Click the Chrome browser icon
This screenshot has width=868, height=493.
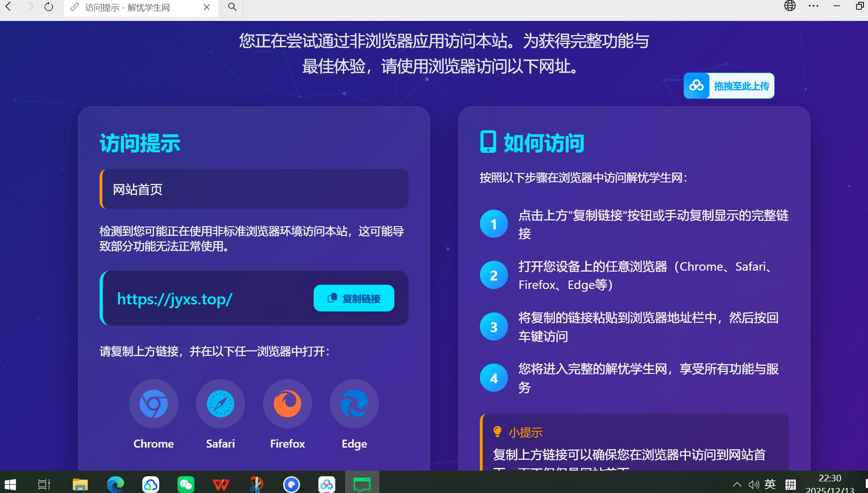(154, 404)
